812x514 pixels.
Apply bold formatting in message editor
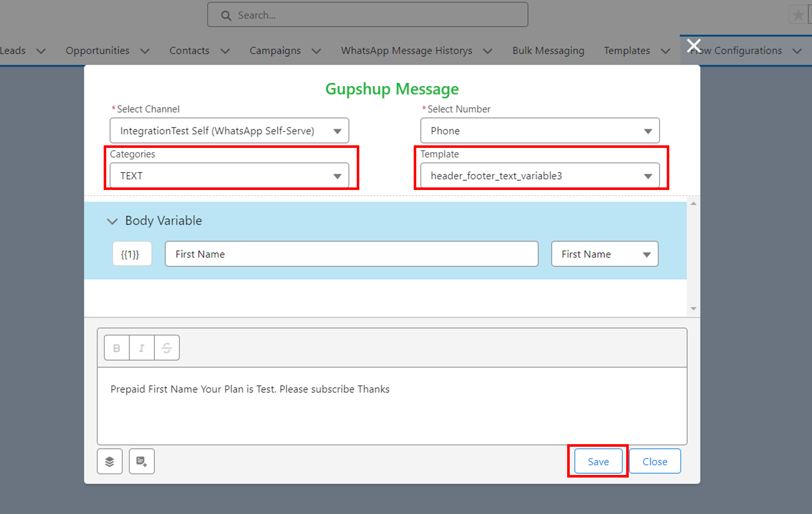click(117, 348)
